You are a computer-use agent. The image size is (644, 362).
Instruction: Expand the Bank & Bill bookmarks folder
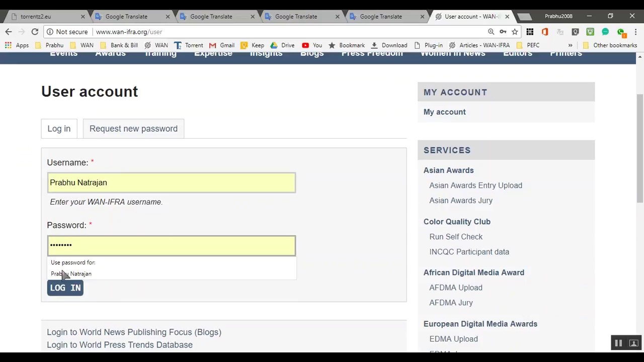point(119,45)
